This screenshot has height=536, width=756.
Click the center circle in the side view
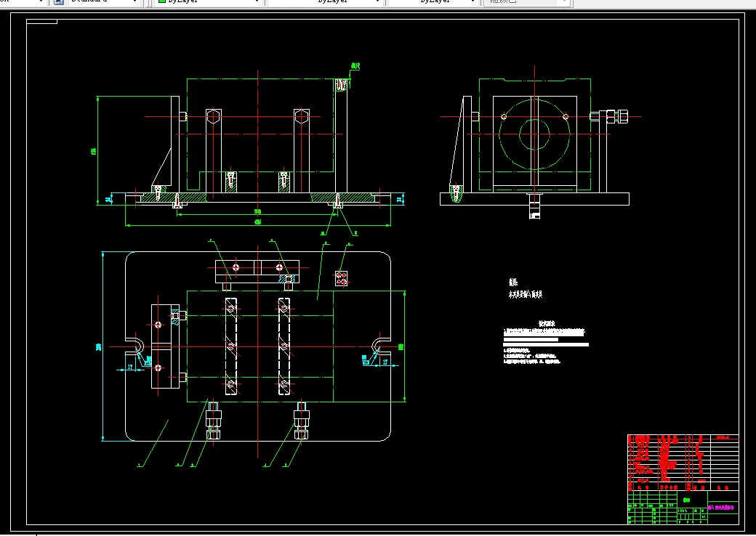(x=535, y=134)
